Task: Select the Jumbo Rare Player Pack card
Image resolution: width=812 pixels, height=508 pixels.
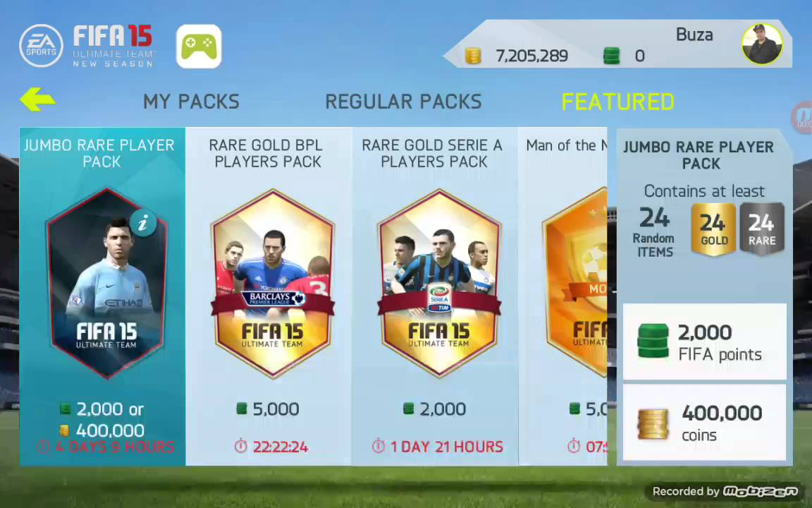Action: pyautogui.click(x=102, y=296)
